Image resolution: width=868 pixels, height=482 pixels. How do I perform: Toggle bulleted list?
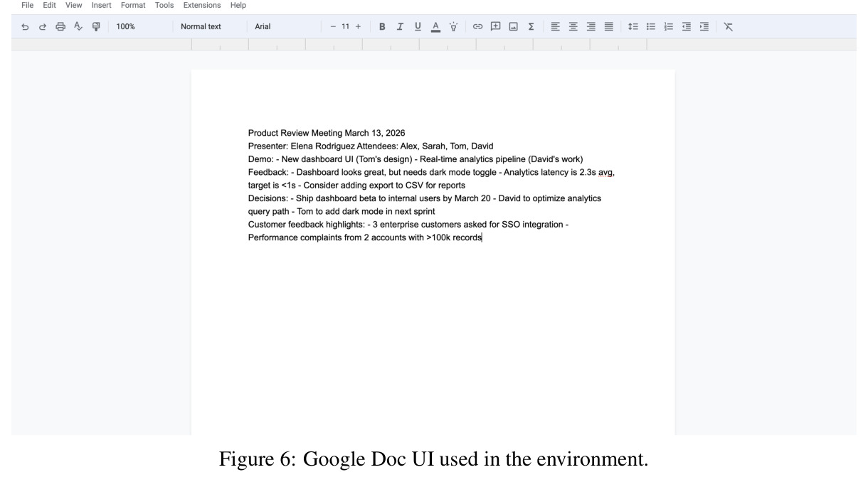pos(650,26)
